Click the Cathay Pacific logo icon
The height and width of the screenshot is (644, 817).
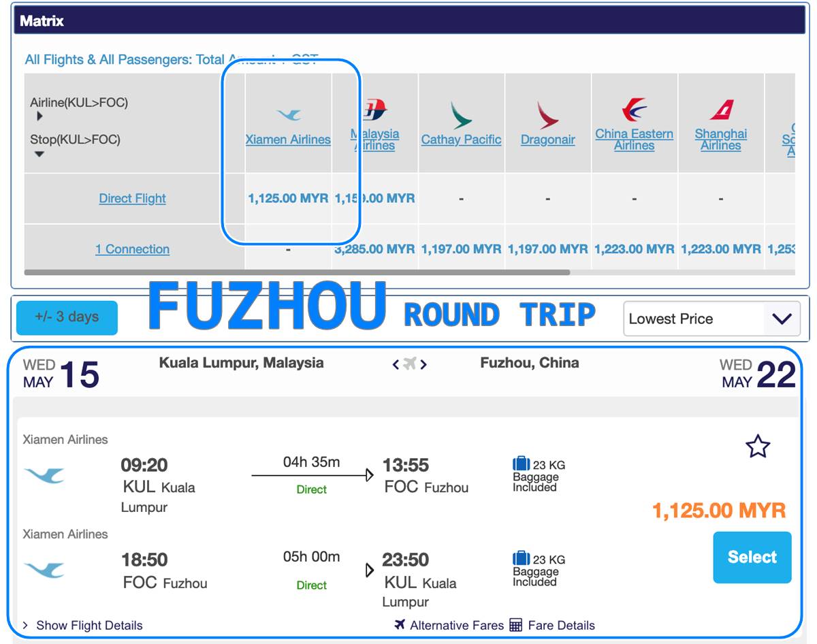[461, 114]
